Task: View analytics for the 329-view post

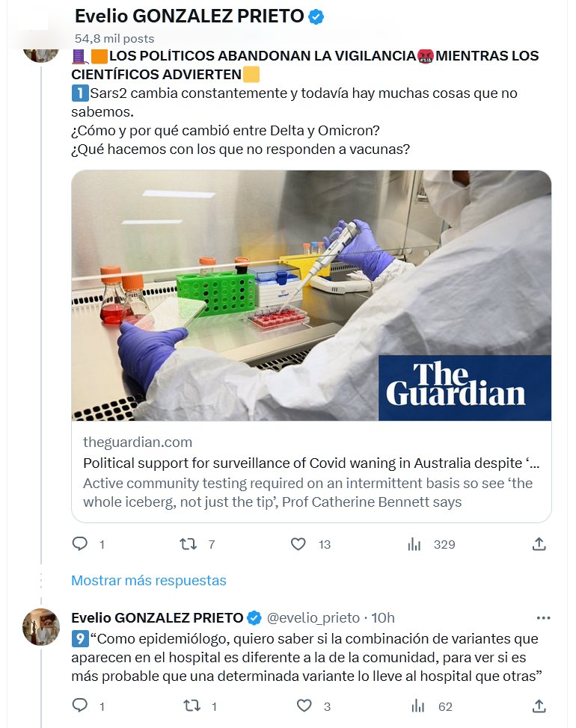Action: (x=414, y=544)
